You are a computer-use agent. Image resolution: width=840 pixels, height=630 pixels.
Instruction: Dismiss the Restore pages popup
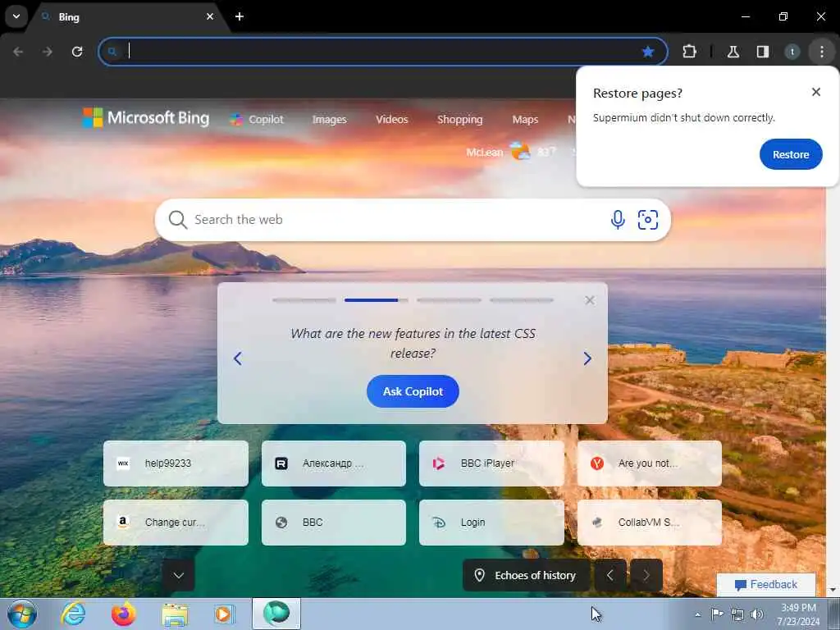[x=816, y=92]
